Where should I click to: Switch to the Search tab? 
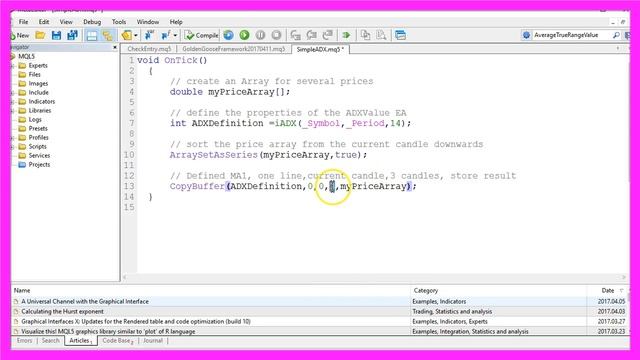coord(51,340)
